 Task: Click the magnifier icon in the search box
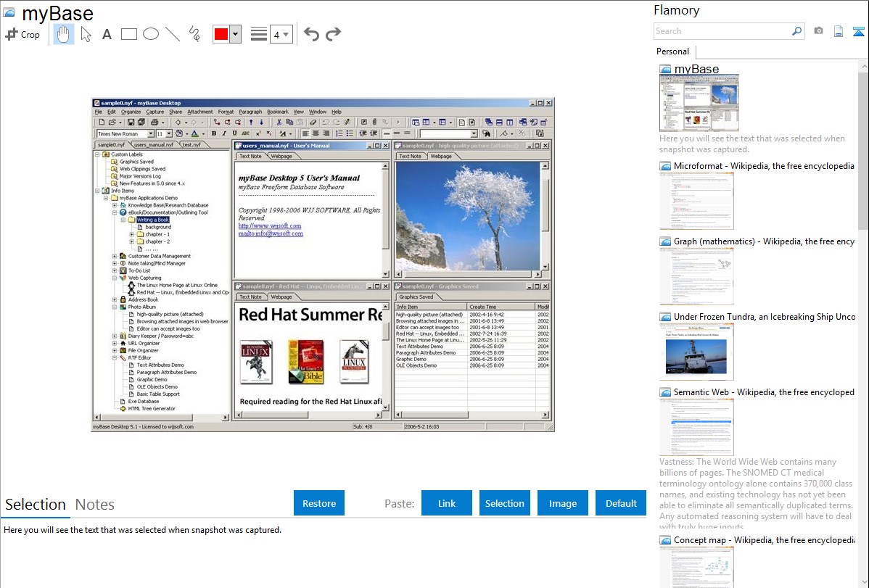796,31
